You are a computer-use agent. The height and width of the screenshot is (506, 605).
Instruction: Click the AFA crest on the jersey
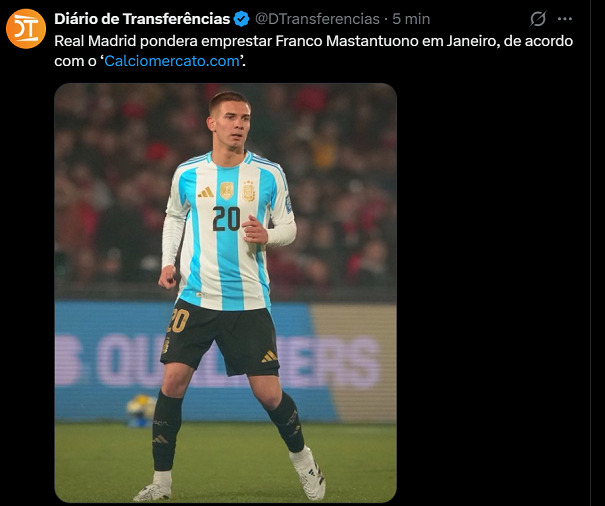click(249, 191)
